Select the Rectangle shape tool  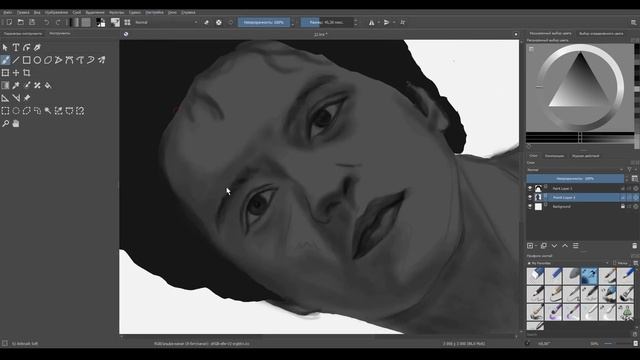(27, 60)
